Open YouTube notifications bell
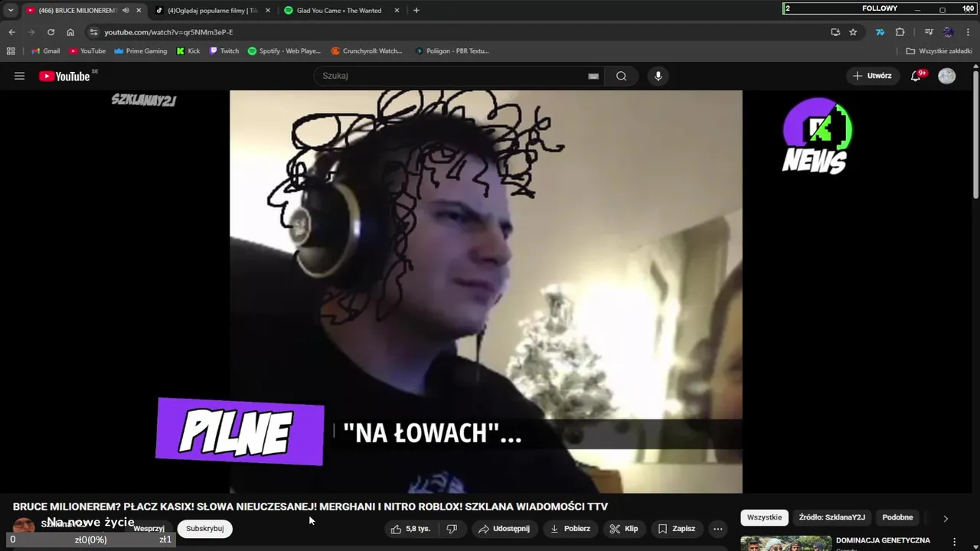The image size is (980, 551). pyautogui.click(x=916, y=76)
